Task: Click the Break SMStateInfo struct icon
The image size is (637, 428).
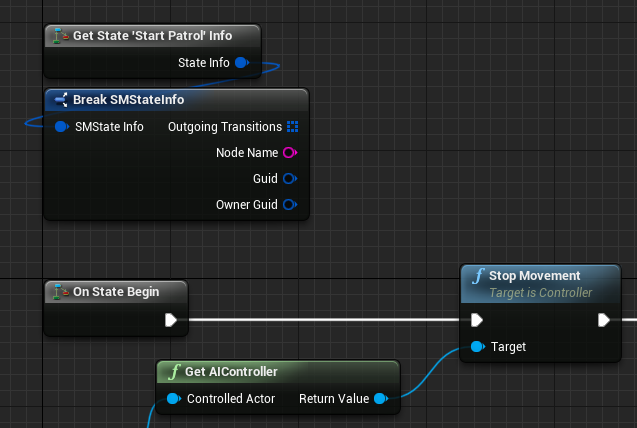Action: [x=60, y=100]
